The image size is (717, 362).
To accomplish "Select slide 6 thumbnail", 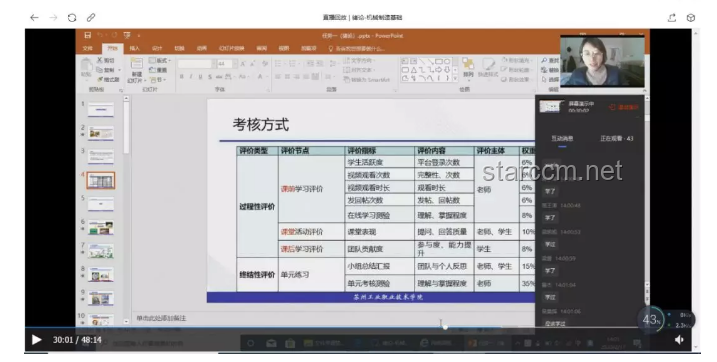I will (x=101, y=227).
